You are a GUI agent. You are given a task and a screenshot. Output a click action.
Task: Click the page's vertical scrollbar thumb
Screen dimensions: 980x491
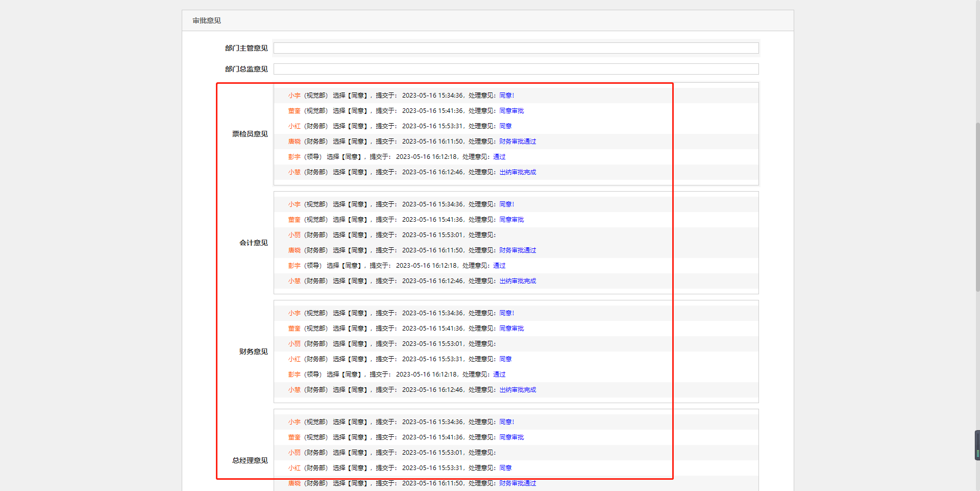click(977, 204)
